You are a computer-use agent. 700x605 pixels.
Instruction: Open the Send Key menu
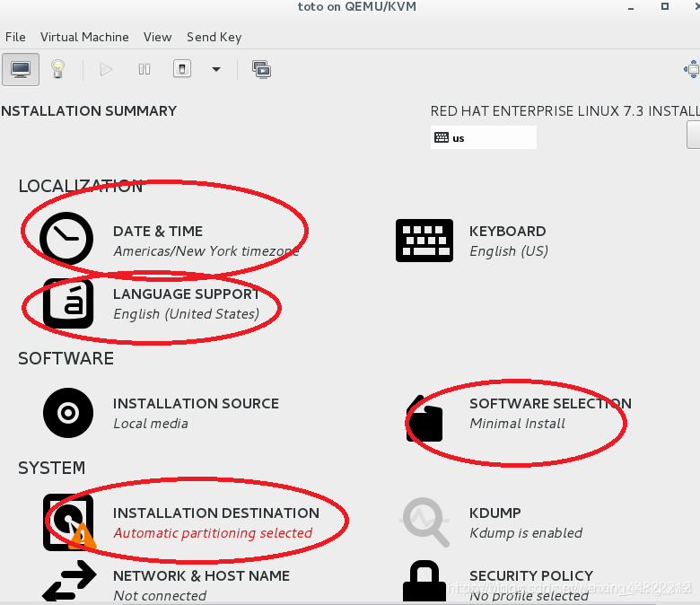point(214,37)
